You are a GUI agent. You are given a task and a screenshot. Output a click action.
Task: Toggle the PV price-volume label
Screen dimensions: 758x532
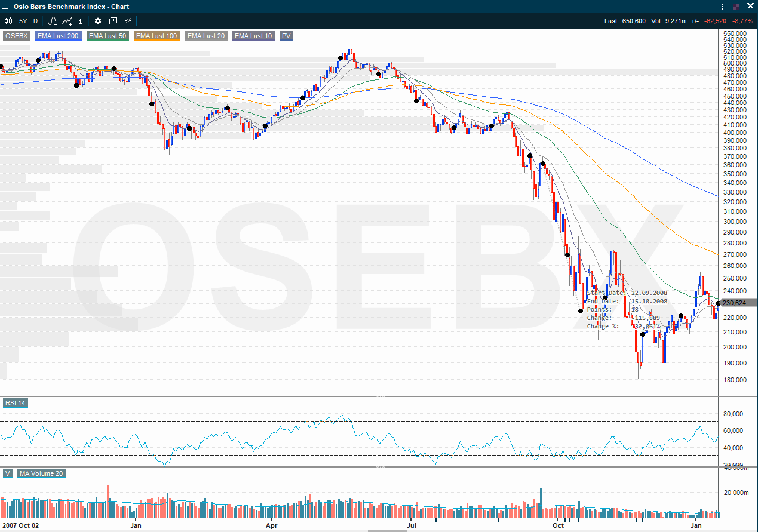286,36
